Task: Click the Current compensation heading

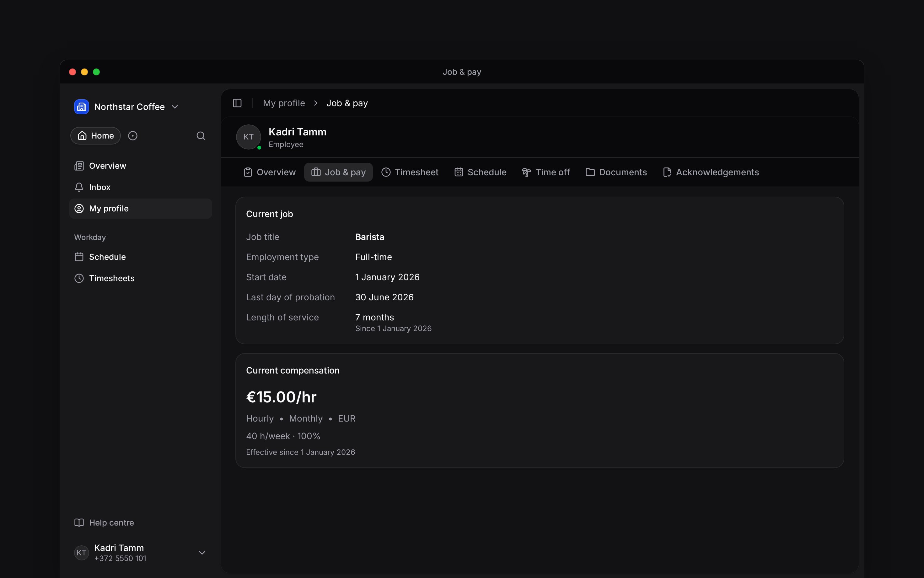Action: (293, 371)
